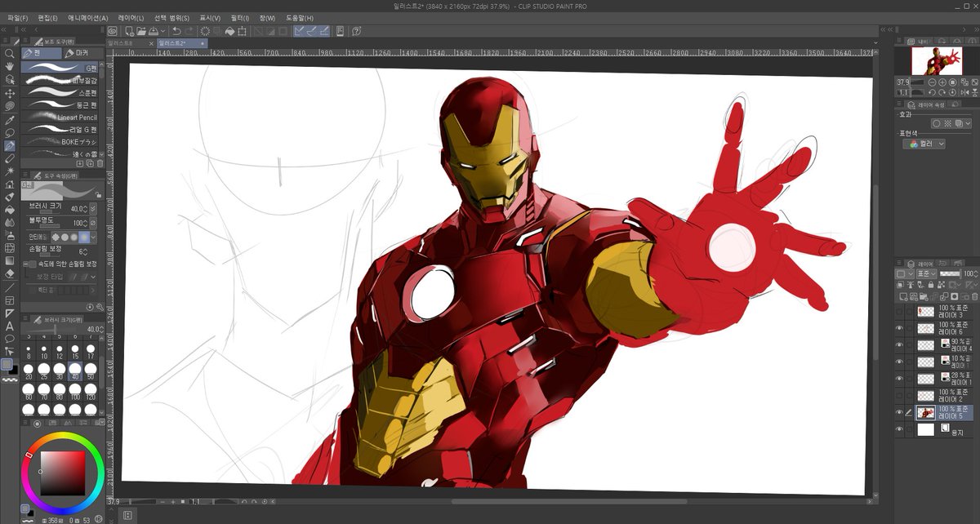Click the Scale/Rotate transform icon
The image size is (980, 524).
[243, 31]
